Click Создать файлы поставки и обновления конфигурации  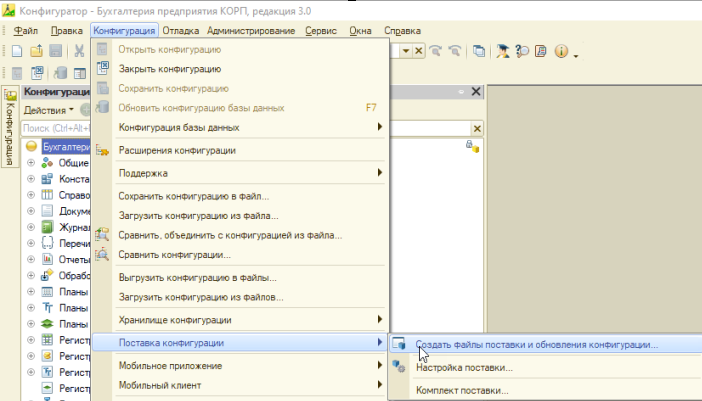pos(546,345)
